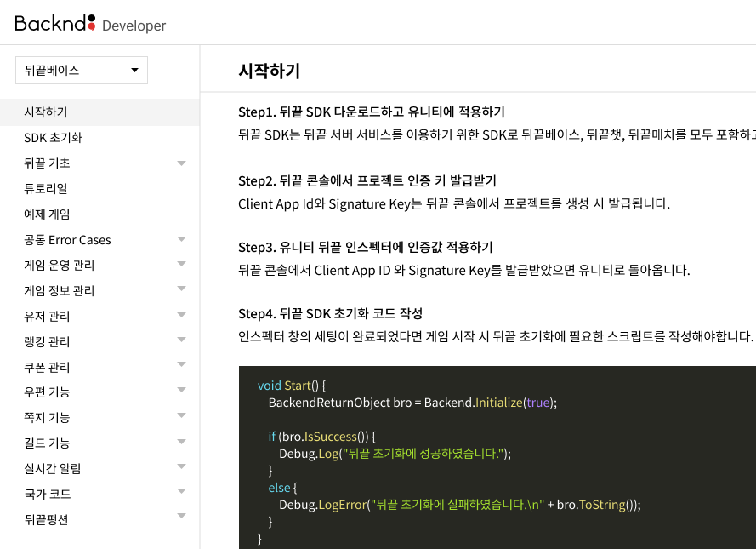The width and height of the screenshot is (756, 549).
Task: Open the 국가 코드 item
Action: click(48, 494)
